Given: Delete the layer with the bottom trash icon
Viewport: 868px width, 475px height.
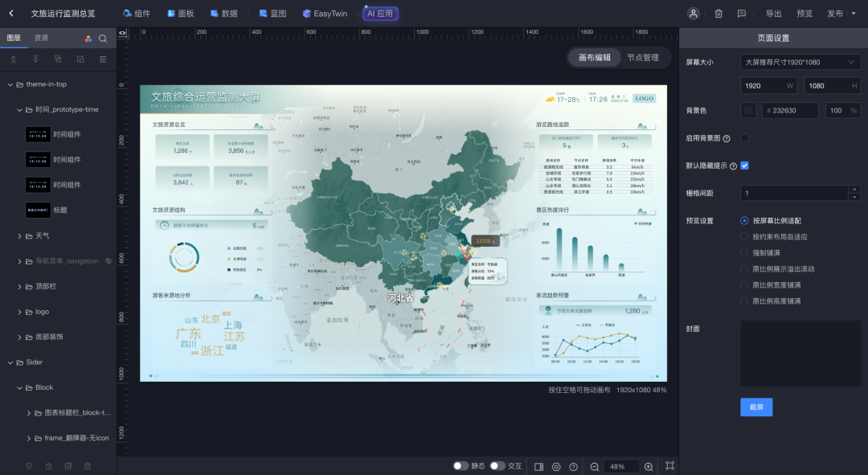Looking at the screenshot, I should 88,466.
